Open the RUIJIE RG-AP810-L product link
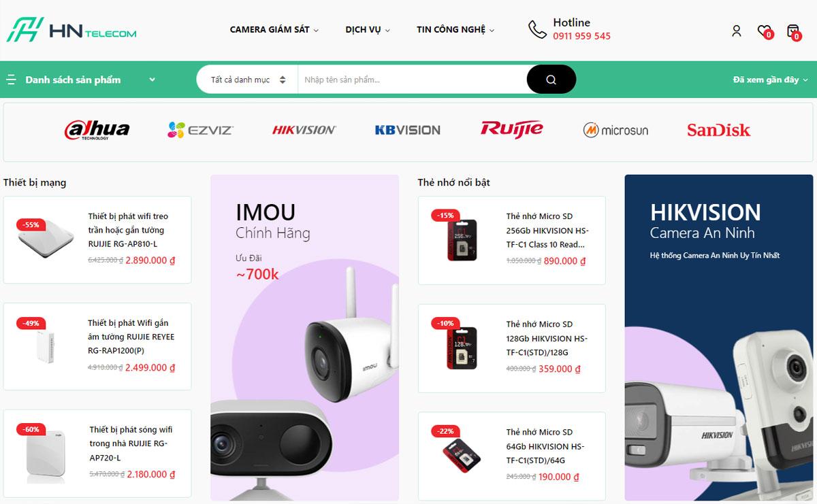 pyautogui.click(x=128, y=230)
